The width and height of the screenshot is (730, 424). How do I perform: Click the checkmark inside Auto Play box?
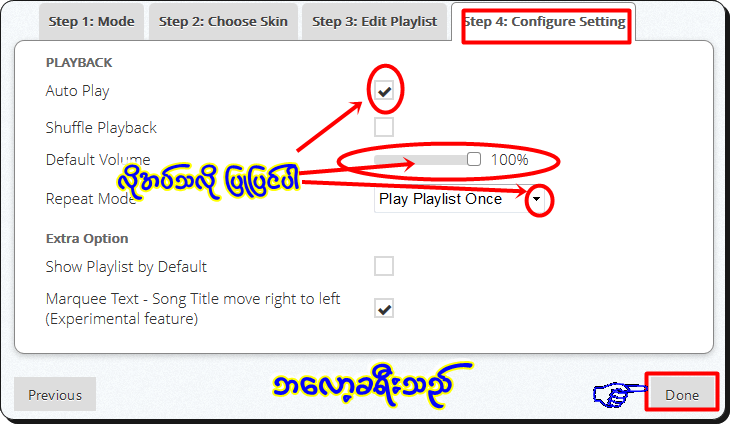(x=385, y=92)
